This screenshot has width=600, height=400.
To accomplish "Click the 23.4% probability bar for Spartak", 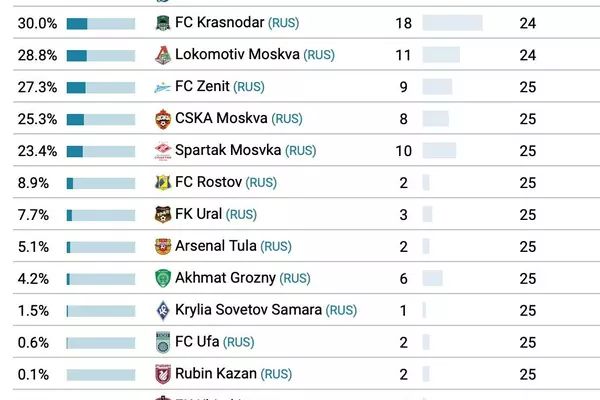I will point(100,151).
